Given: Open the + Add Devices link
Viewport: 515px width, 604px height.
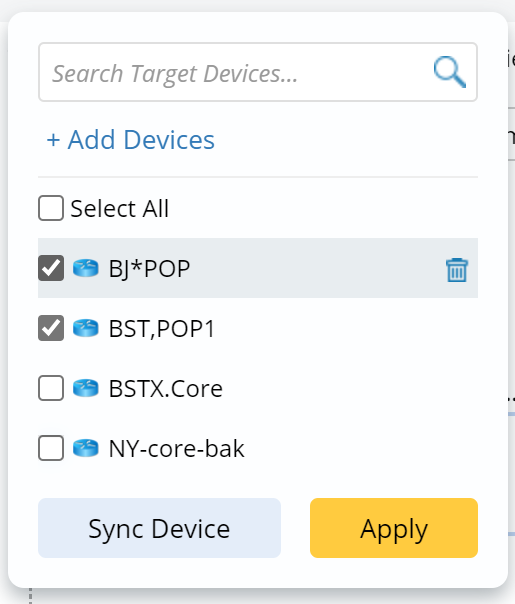Looking at the screenshot, I should click(131, 139).
